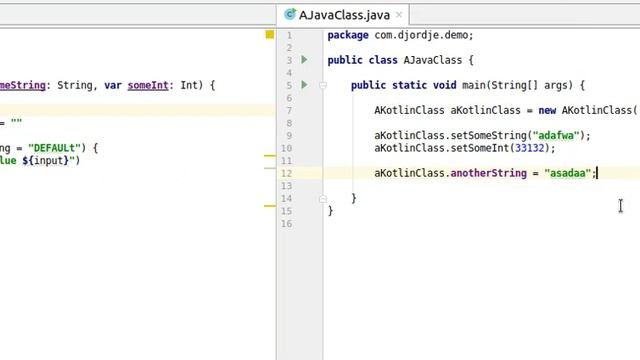This screenshot has height=360, width=640.
Task: Click line number 1 in gutter
Action: pos(289,36)
